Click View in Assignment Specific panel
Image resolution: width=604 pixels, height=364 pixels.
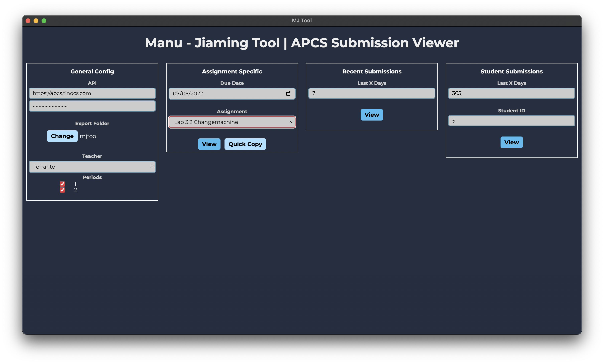coord(209,144)
